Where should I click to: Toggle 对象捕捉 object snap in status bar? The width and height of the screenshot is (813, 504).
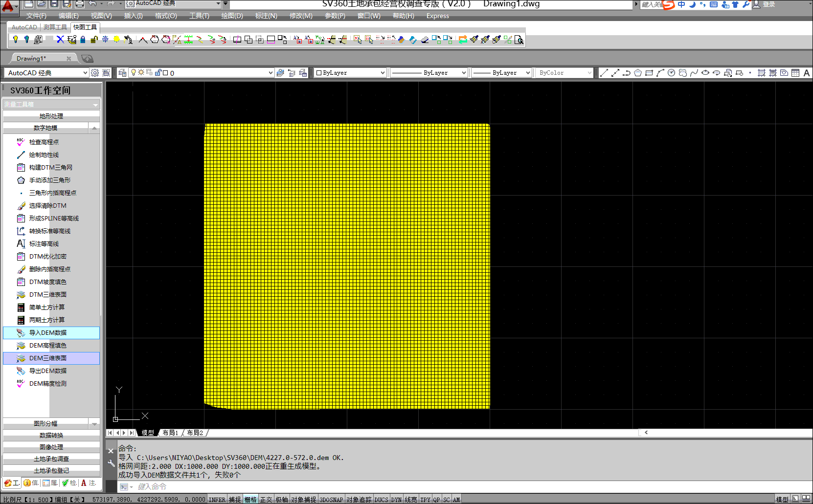tap(303, 500)
